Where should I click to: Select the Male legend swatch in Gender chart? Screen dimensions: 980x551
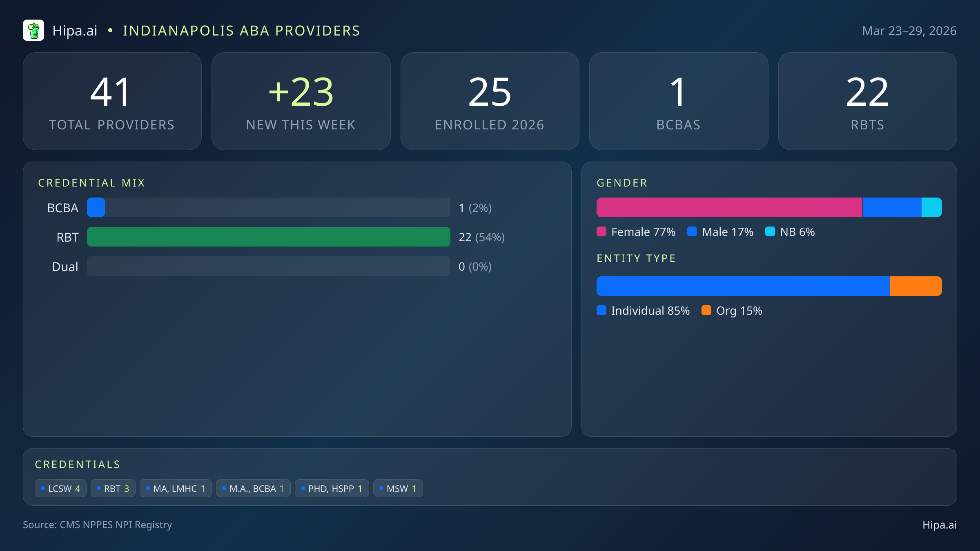pyautogui.click(x=692, y=231)
